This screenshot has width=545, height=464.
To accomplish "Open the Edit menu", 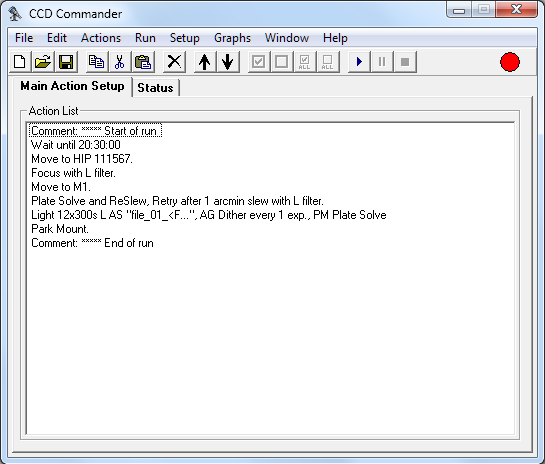I will coord(57,38).
